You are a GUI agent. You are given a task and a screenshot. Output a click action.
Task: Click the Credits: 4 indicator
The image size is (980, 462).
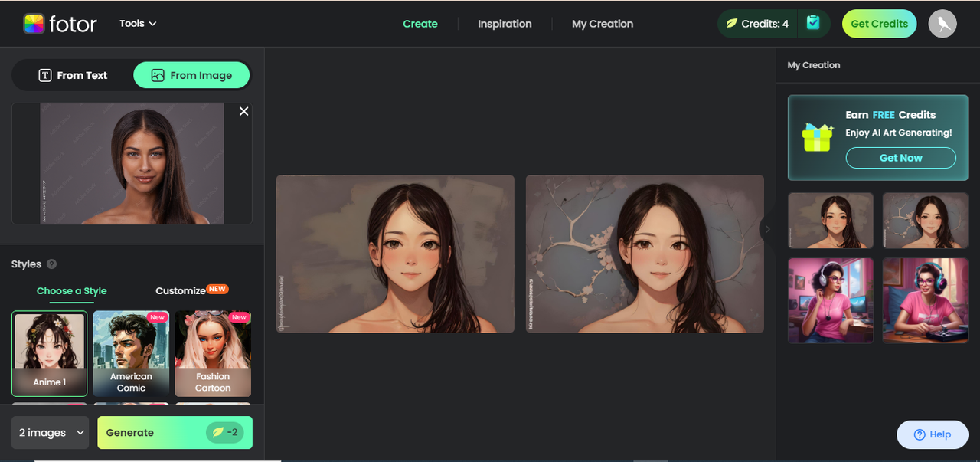tap(757, 24)
